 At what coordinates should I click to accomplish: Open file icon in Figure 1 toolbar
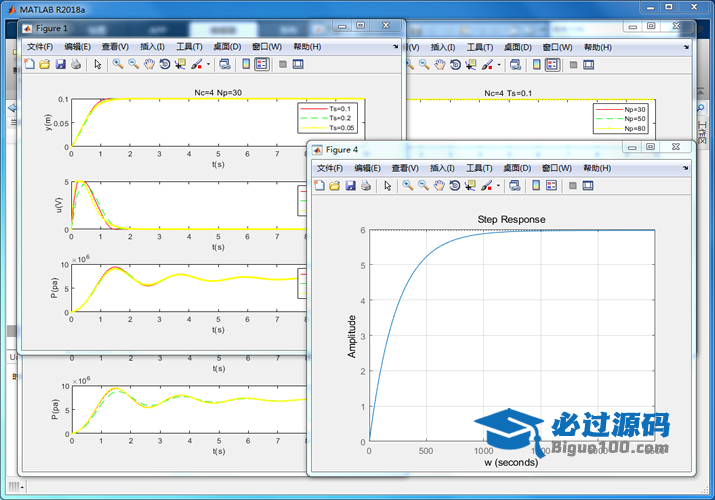pyautogui.click(x=45, y=64)
